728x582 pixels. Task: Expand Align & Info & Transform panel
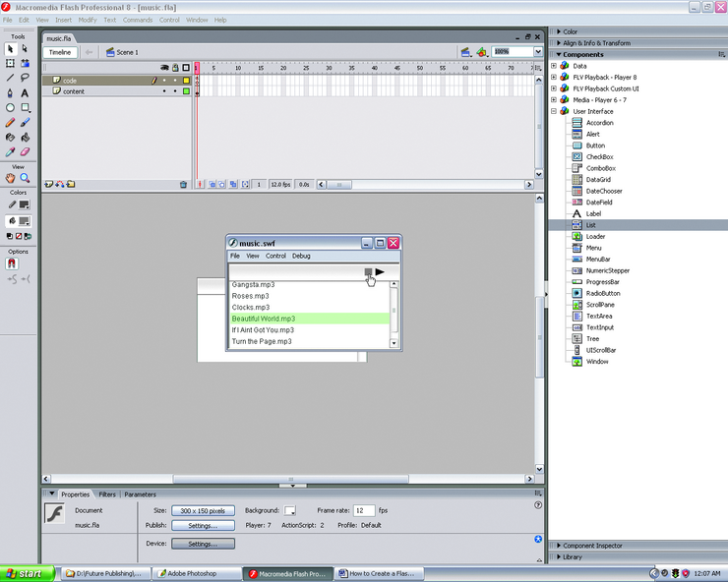tap(559, 42)
